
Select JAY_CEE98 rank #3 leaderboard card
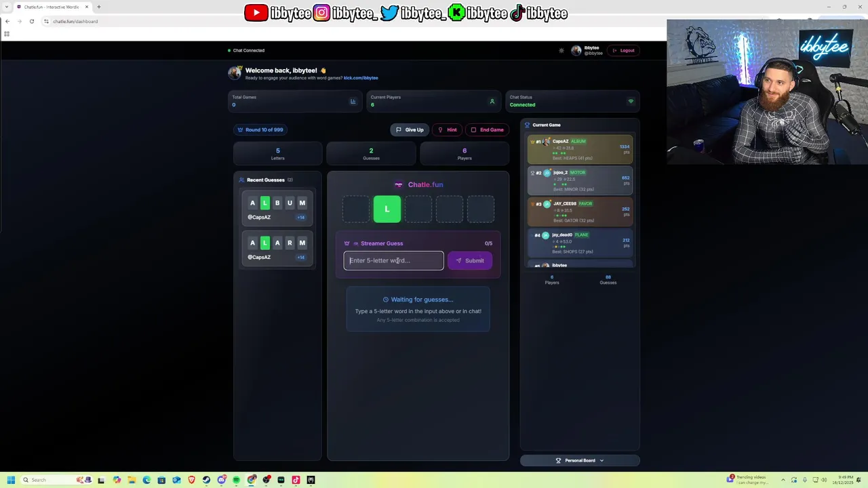(x=580, y=212)
